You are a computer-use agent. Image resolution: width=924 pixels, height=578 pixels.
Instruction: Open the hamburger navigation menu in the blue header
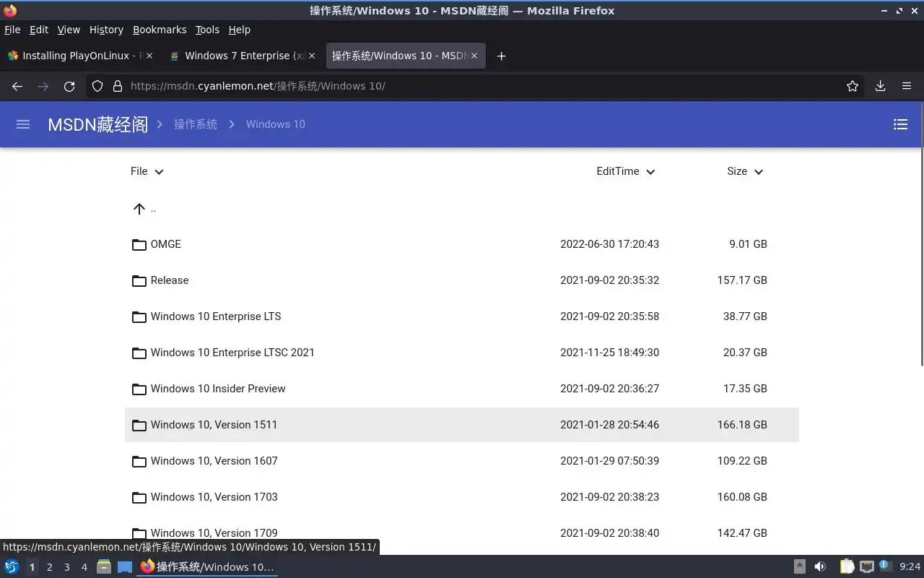pyautogui.click(x=23, y=124)
